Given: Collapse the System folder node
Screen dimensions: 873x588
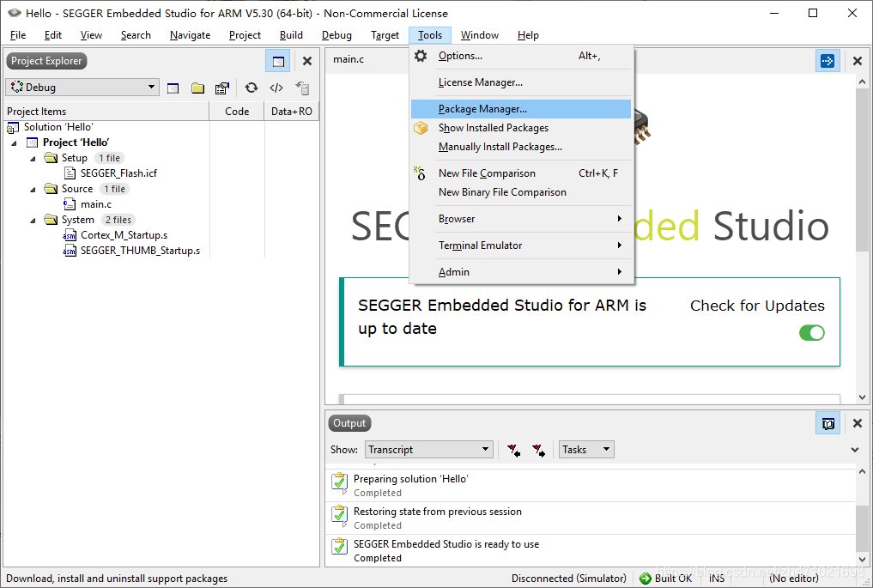Looking at the screenshot, I should (33, 221).
